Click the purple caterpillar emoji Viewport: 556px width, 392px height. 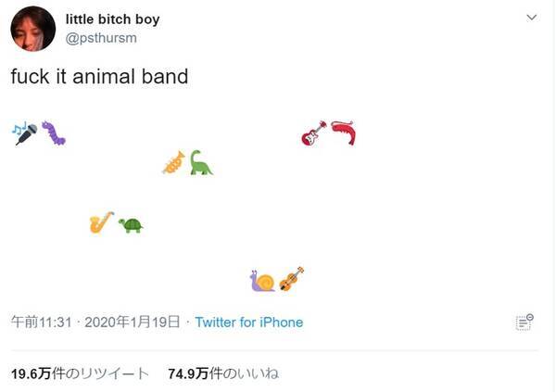click(54, 133)
